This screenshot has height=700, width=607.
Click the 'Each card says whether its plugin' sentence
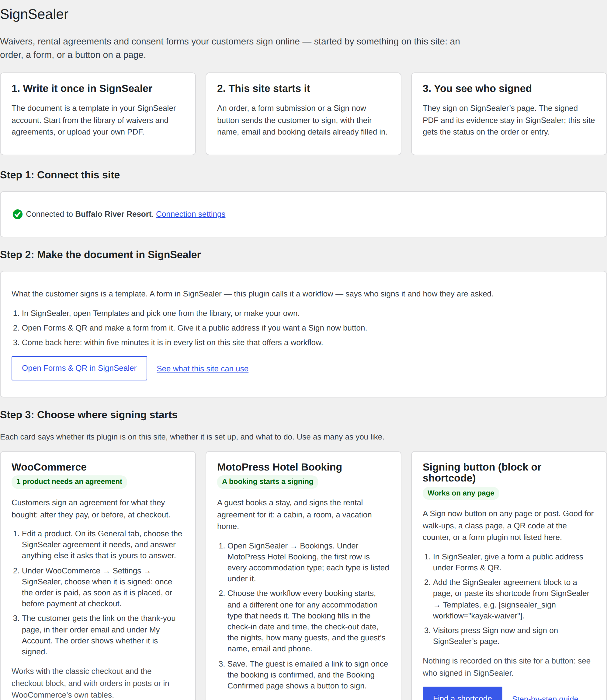click(x=192, y=437)
